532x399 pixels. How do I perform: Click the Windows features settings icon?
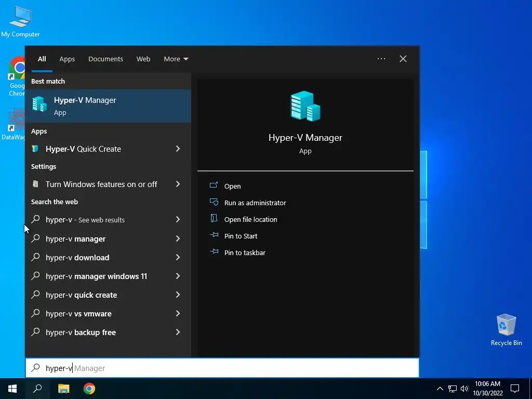tap(35, 184)
